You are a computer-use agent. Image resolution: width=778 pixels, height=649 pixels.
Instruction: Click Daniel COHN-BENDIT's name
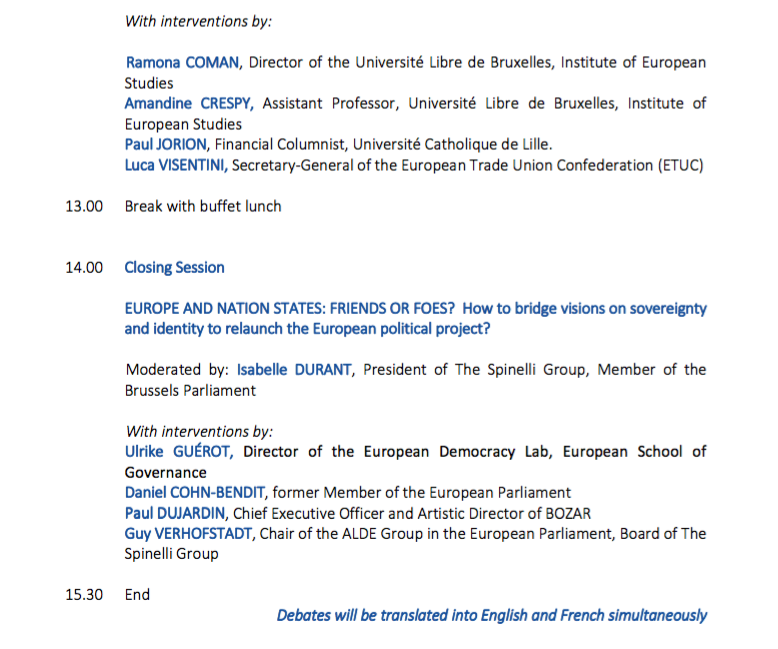click(195, 492)
